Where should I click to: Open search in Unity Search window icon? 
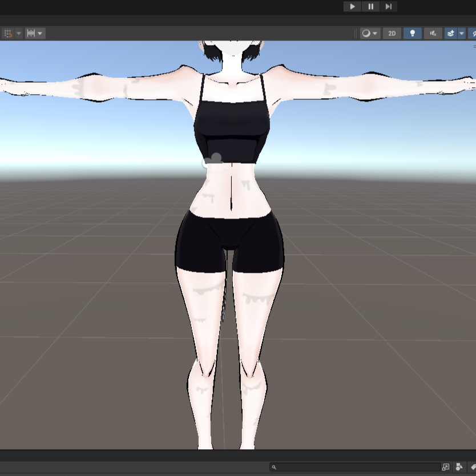(x=446, y=467)
